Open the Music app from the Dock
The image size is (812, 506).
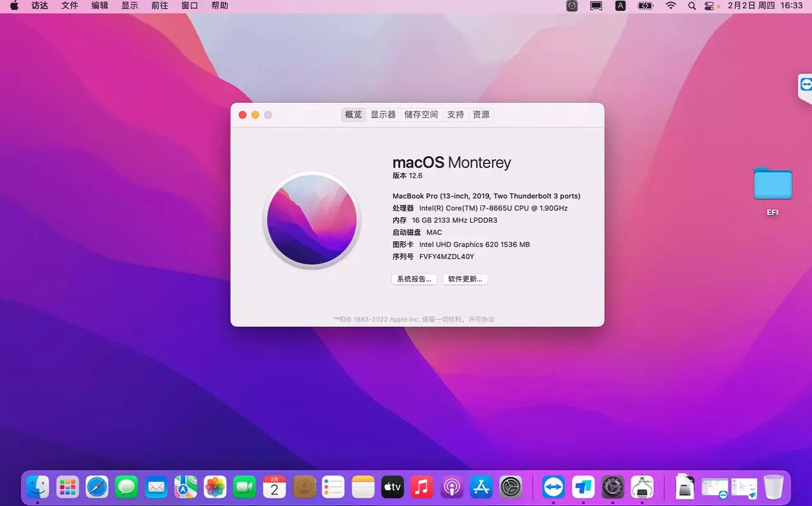(421, 487)
